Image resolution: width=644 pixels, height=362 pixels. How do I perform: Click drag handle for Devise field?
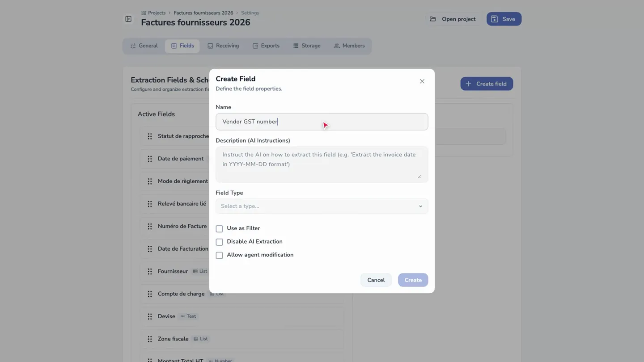coord(150,316)
